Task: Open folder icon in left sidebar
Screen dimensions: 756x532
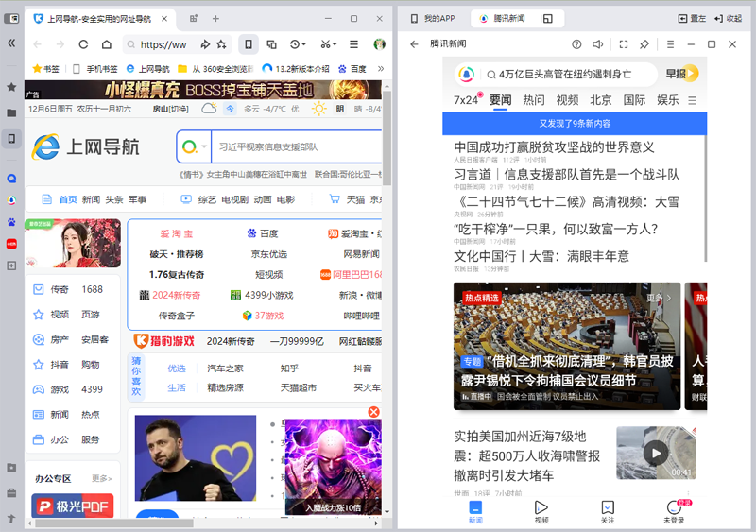Action: (x=11, y=112)
